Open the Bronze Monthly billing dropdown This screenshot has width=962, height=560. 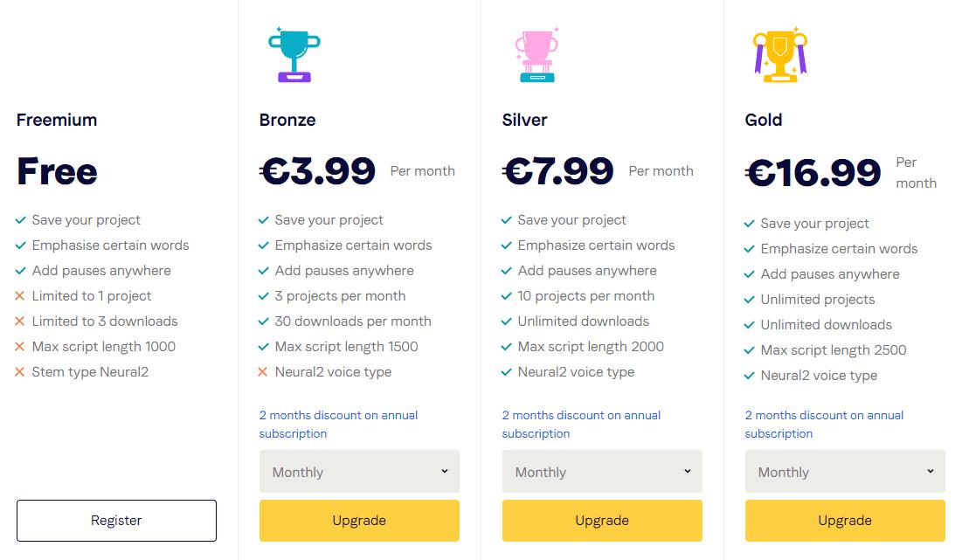358,472
